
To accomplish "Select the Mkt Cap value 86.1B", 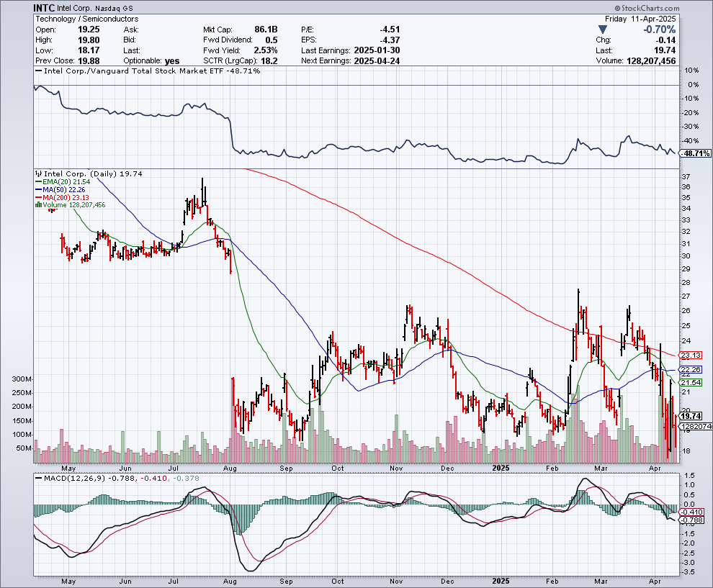I will (x=266, y=29).
